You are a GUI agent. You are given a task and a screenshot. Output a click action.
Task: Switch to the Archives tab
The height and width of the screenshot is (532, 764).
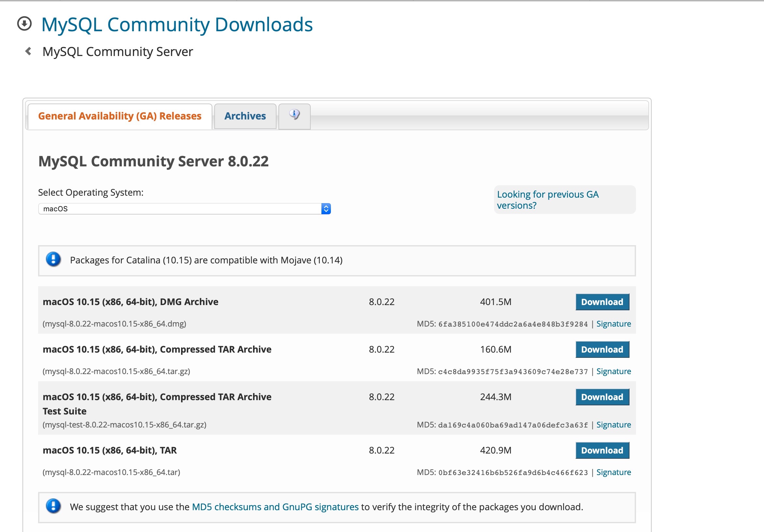[x=245, y=116]
